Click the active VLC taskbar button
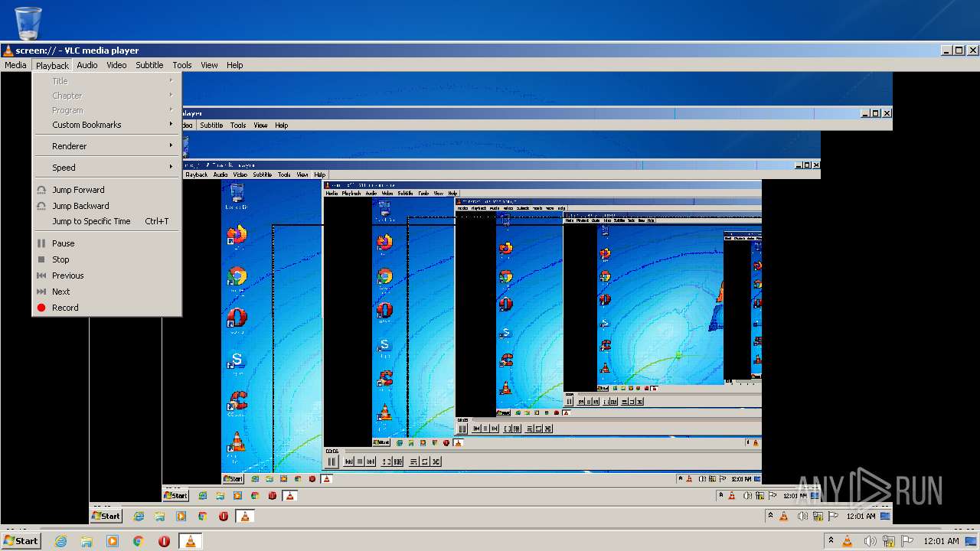 click(x=190, y=541)
